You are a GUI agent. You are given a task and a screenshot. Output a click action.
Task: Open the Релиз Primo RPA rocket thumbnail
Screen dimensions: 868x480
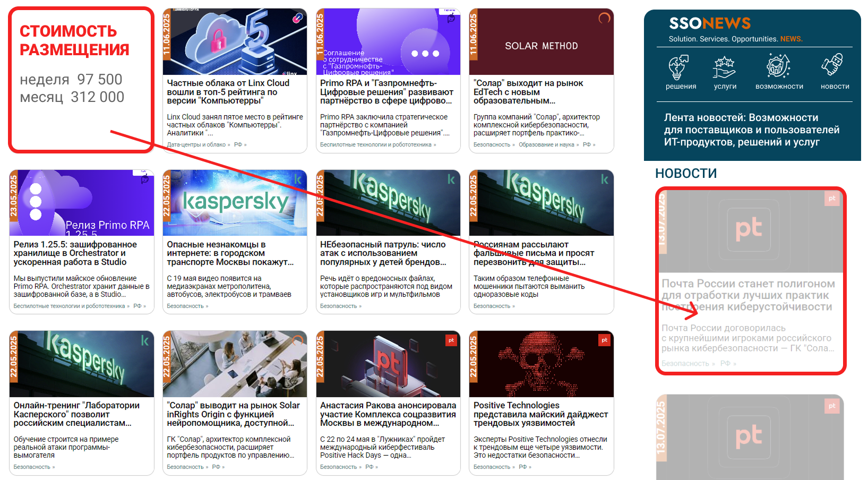82,203
